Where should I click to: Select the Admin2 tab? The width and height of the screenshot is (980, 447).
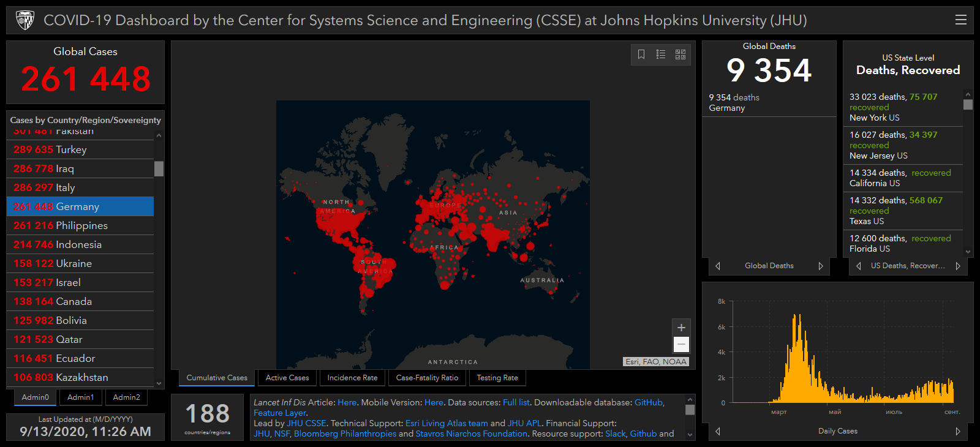pyautogui.click(x=126, y=397)
